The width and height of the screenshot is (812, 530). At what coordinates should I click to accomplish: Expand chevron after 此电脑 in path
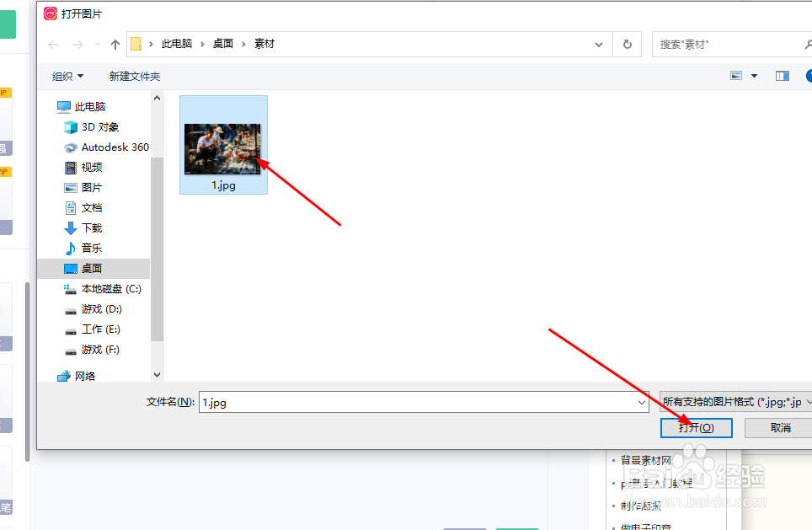pyautogui.click(x=202, y=45)
